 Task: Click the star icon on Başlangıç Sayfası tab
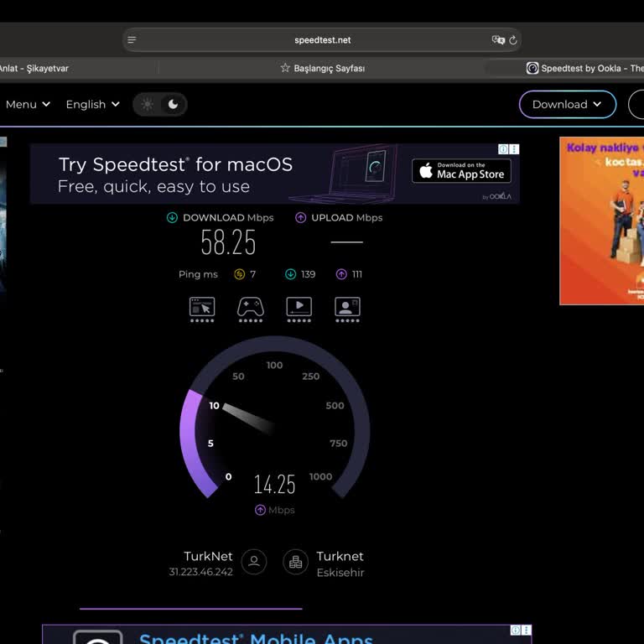click(285, 68)
